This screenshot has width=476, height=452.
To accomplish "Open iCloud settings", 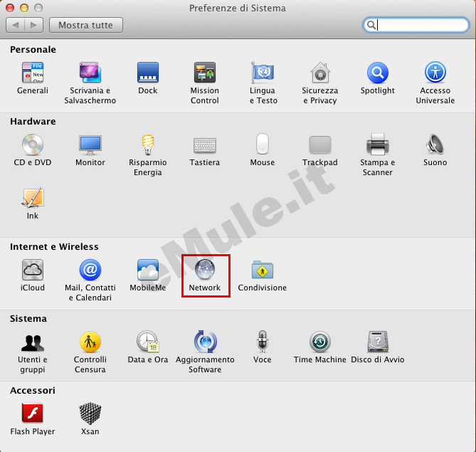I will point(33,275).
